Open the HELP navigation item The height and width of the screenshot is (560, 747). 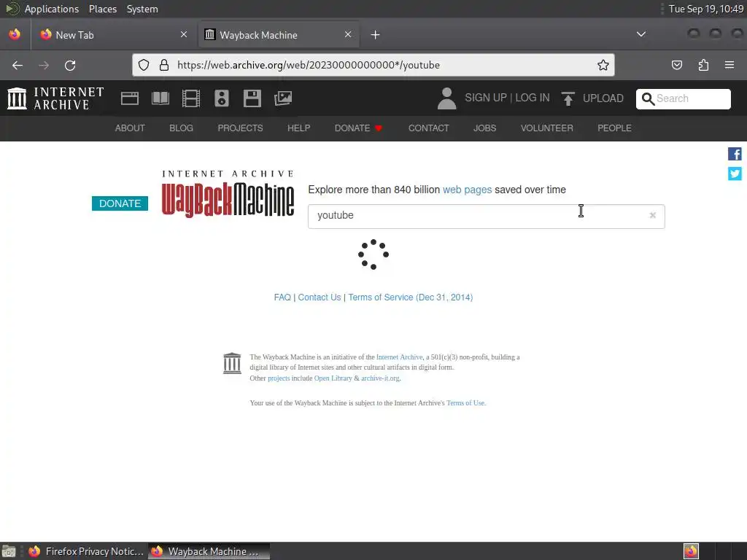(298, 128)
